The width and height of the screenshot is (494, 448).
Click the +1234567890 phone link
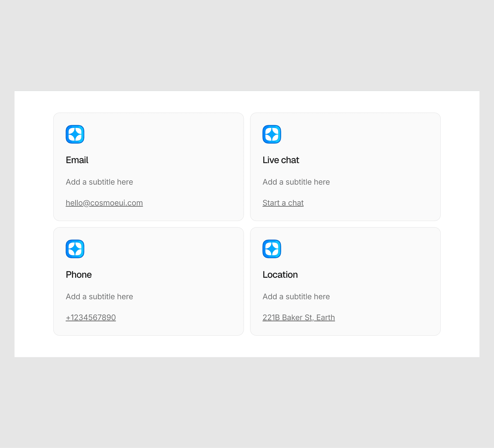91,317
